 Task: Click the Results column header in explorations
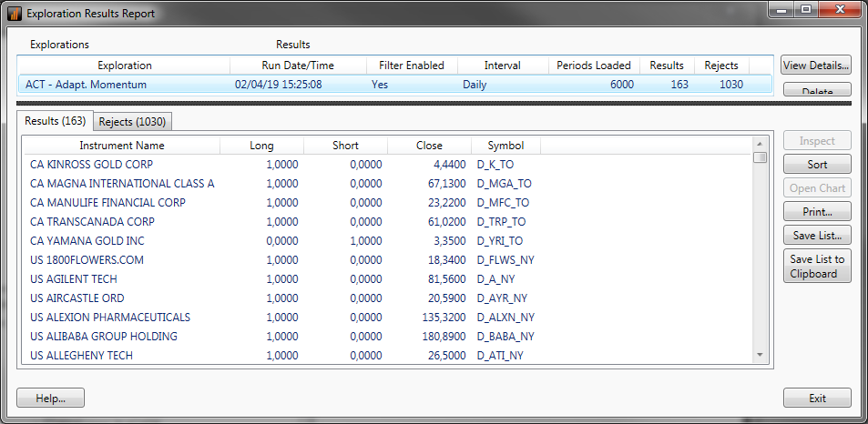[667, 66]
